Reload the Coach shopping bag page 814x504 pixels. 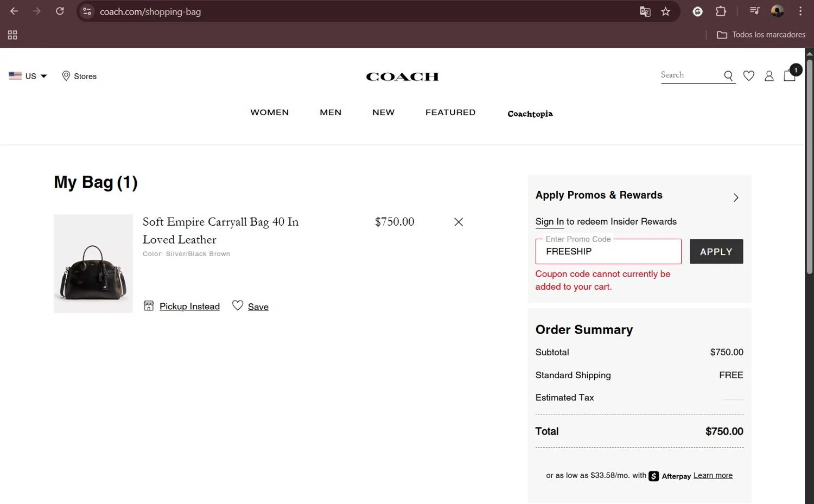click(x=60, y=11)
